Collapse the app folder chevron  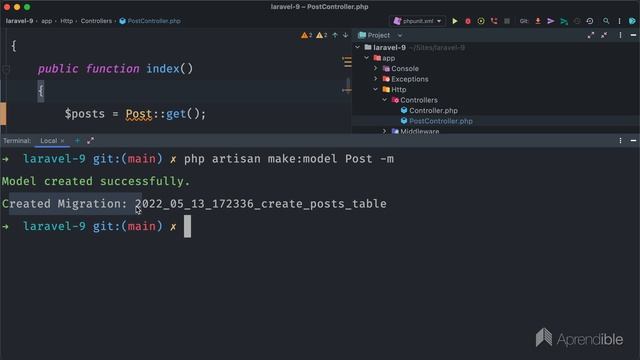(x=367, y=58)
